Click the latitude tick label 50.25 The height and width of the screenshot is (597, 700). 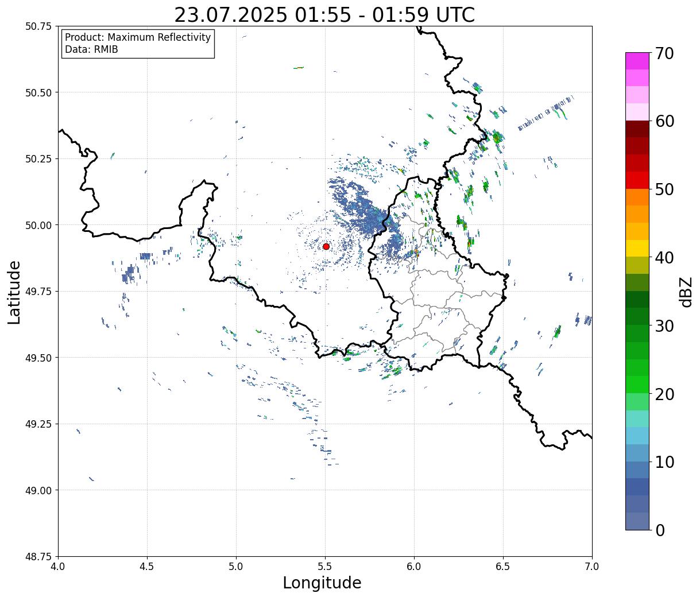tap(38, 158)
